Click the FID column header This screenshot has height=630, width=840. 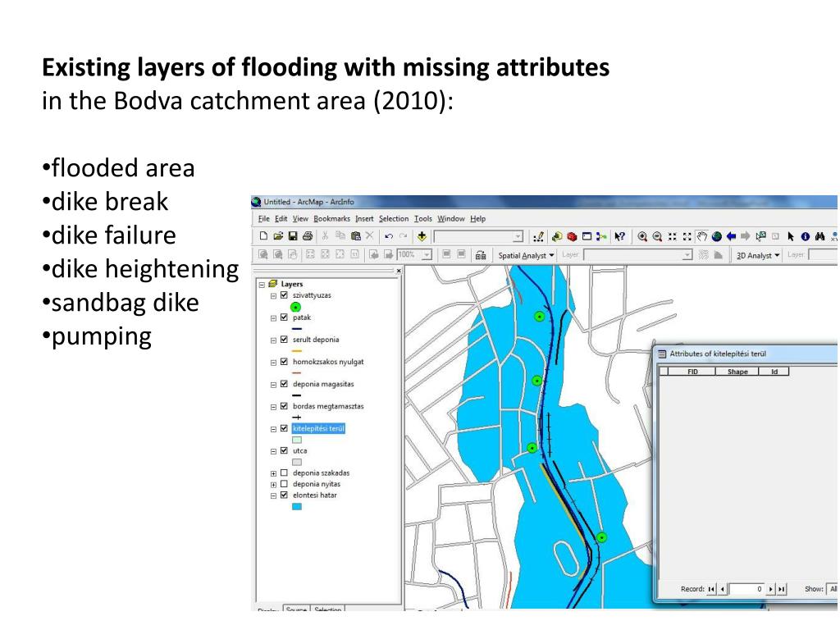click(x=692, y=372)
